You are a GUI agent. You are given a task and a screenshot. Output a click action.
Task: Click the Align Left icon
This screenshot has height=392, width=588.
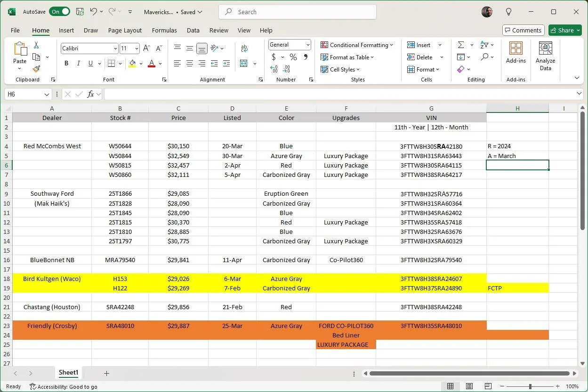click(177, 63)
